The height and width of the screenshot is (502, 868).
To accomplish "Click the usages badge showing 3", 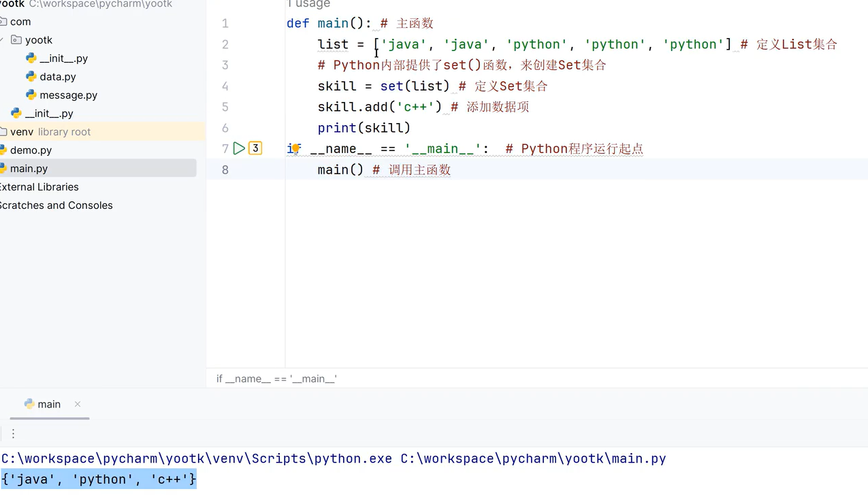I will (x=255, y=148).
